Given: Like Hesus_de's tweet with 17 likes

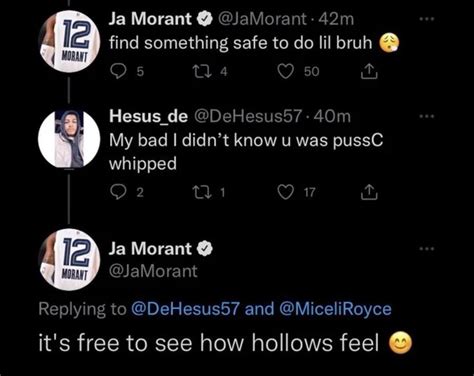Looking at the screenshot, I should click(x=286, y=192).
